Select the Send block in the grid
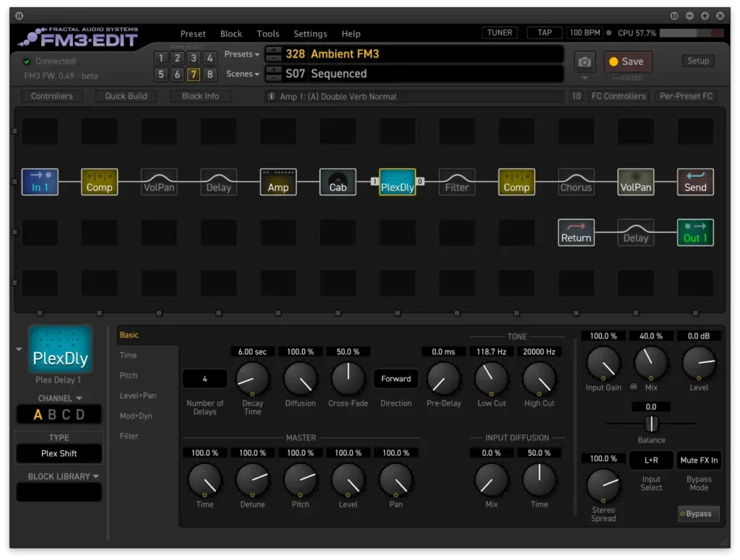 [695, 182]
